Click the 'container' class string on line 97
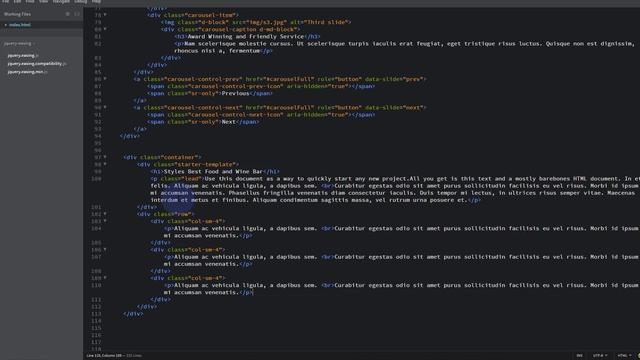Screen dimensions: 640x360 [181, 157]
